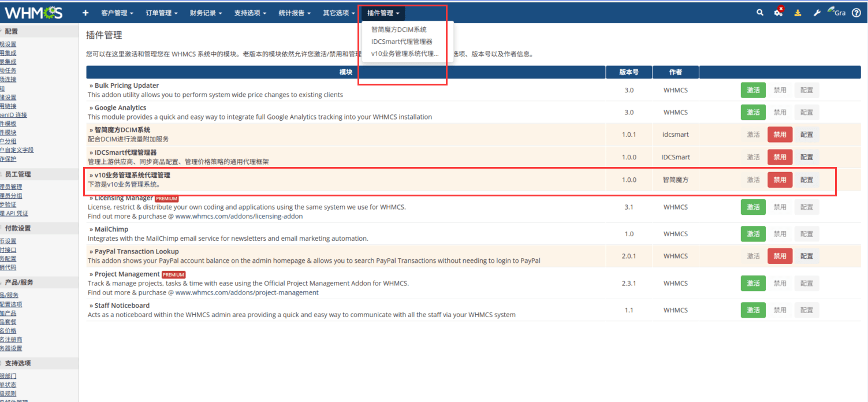Image resolution: width=868 pixels, height=402 pixels.
Task: Click the PayPal Transaction Lookup module name
Action: tap(137, 252)
